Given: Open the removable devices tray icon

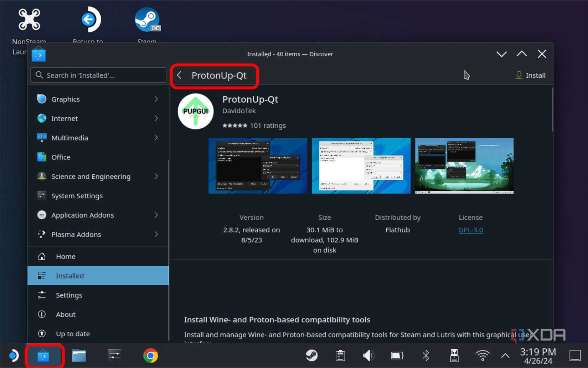Looking at the screenshot, I should coord(454,356).
